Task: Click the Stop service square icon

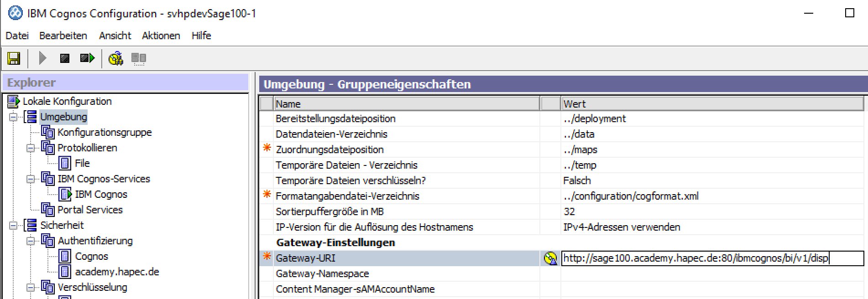Action: tap(65, 58)
